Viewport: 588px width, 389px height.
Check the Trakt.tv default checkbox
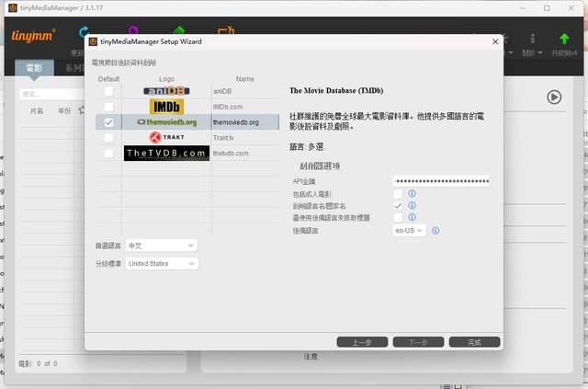[108, 138]
